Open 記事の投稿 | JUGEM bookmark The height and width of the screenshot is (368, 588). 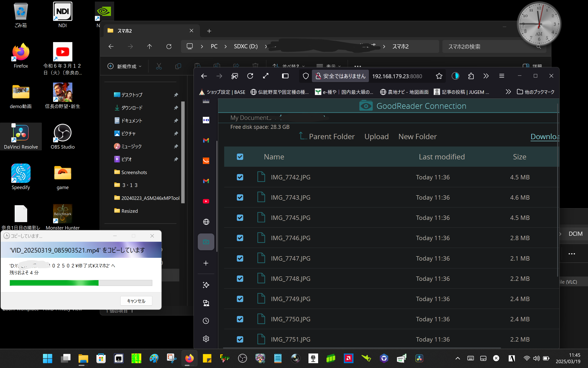click(461, 92)
